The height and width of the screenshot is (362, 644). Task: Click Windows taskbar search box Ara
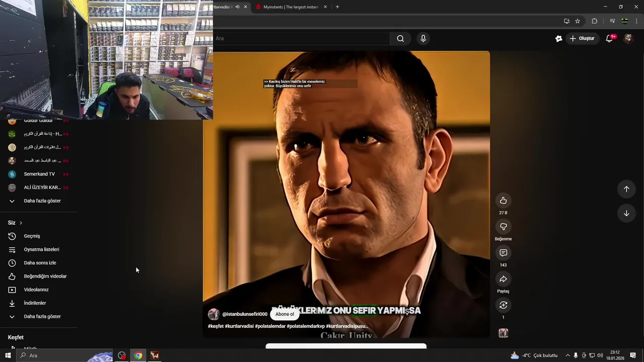pos(65,355)
